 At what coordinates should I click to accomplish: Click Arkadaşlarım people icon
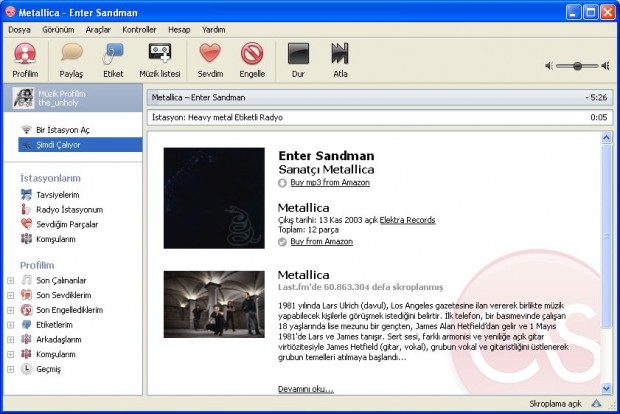point(26,339)
